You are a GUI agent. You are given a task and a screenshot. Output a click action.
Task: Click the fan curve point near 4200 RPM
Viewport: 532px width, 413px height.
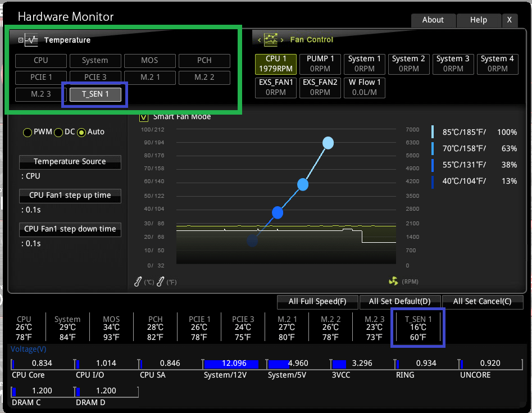point(303,185)
